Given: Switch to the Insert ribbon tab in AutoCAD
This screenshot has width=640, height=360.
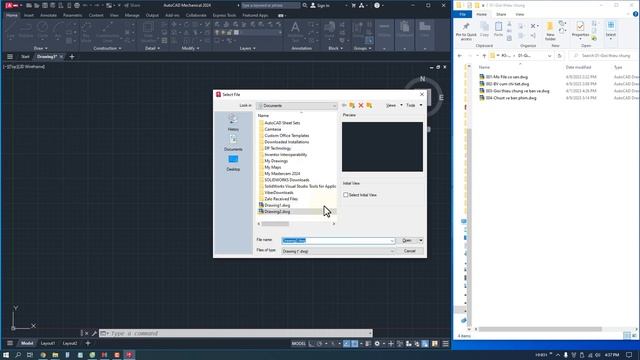Looking at the screenshot, I should click(x=29, y=15).
